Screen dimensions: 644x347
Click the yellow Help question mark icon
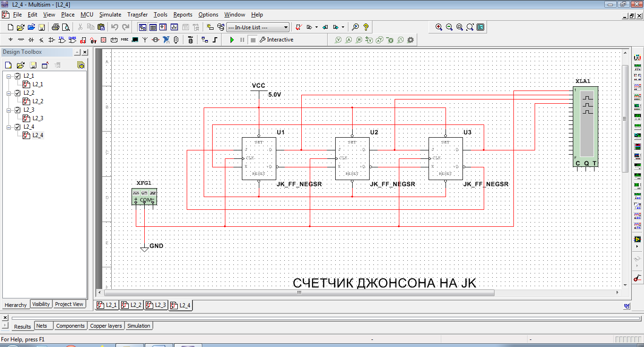click(x=366, y=27)
